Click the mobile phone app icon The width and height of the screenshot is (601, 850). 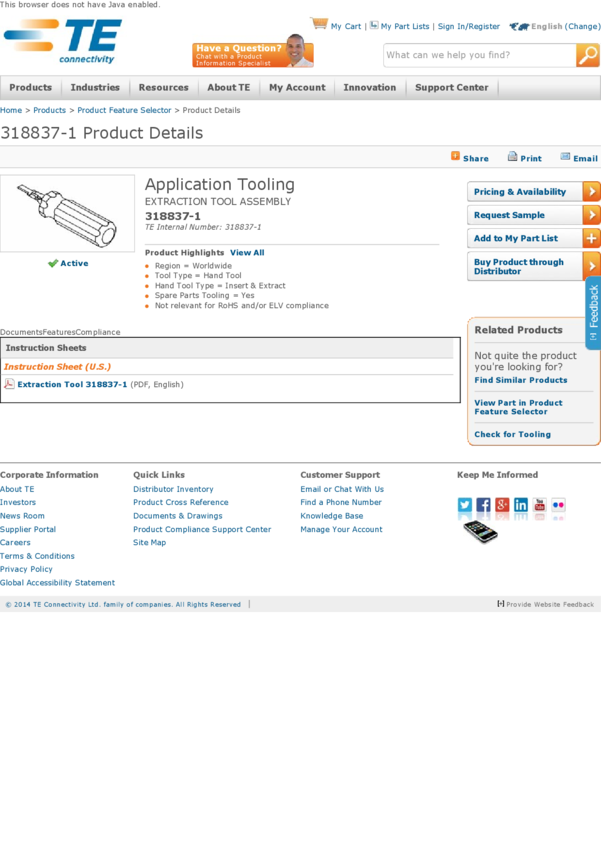(480, 531)
